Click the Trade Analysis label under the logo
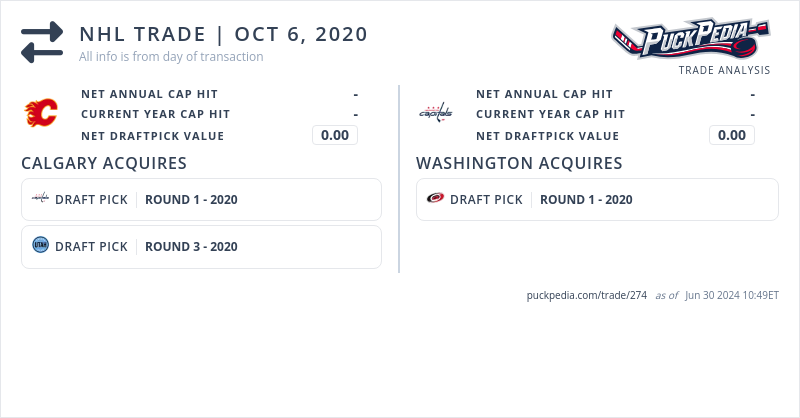 pos(724,71)
